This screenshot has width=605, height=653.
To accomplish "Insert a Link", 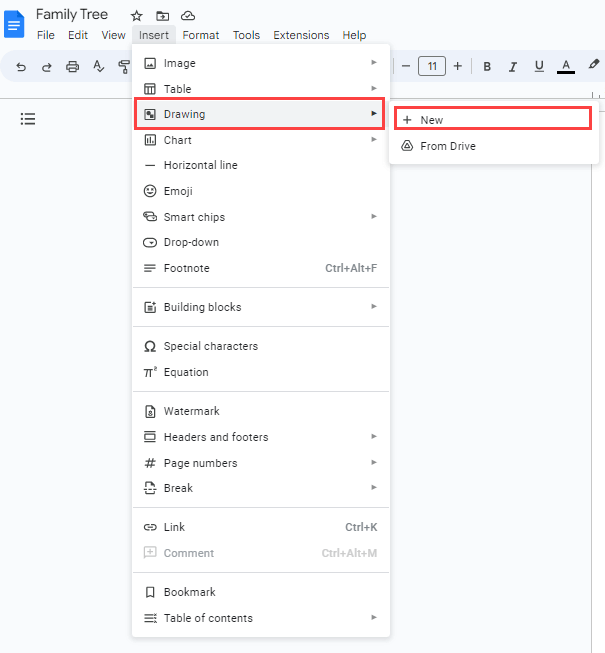I will pos(261,527).
